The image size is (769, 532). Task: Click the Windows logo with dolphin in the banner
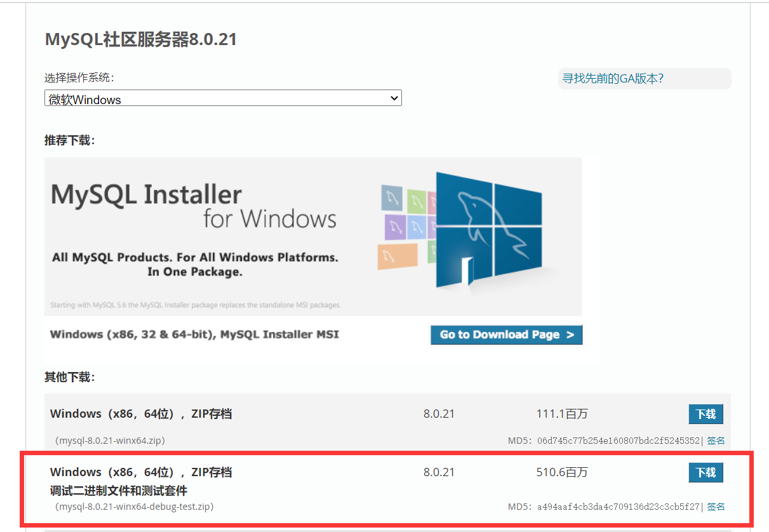489,230
